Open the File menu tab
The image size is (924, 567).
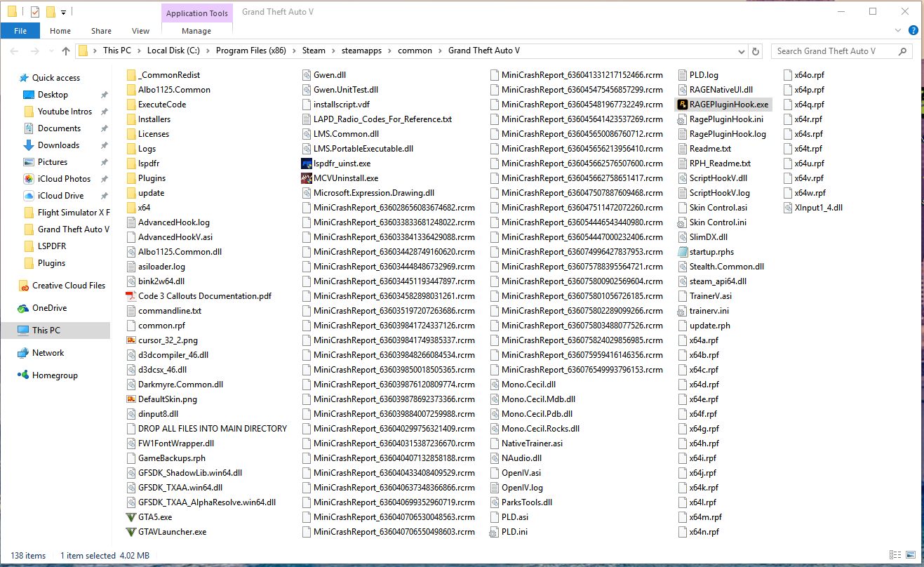[x=20, y=31]
